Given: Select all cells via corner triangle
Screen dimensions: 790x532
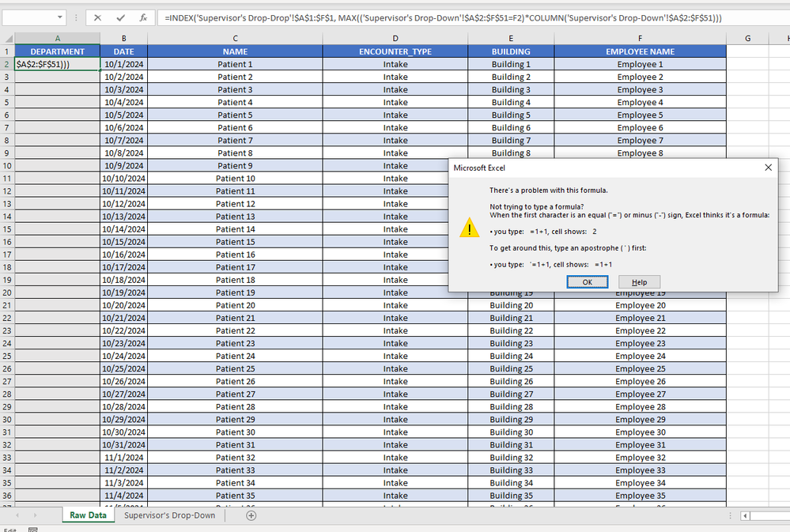Looking at the screenshot, I should click(x=8, y=38).
